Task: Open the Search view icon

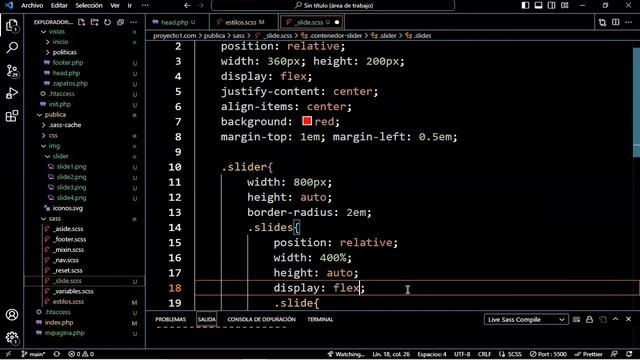Action: [12, 48]
